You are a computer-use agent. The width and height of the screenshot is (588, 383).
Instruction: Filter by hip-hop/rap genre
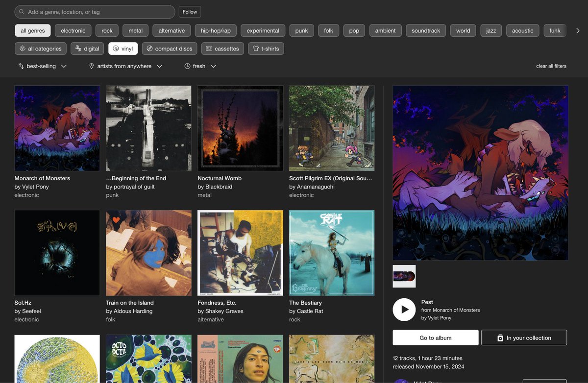pos(216,30)
